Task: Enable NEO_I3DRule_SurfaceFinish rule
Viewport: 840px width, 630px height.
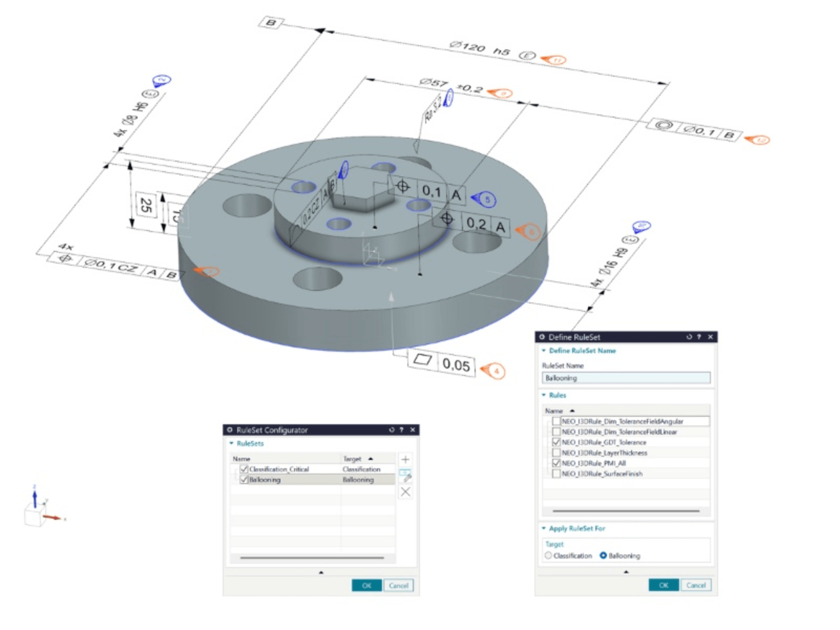Action: (556, 473)
